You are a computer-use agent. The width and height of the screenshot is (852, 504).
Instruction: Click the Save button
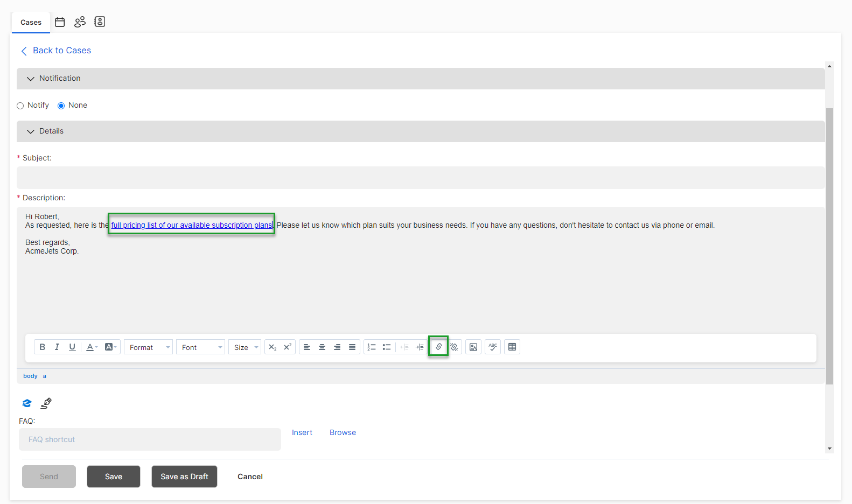114,477
